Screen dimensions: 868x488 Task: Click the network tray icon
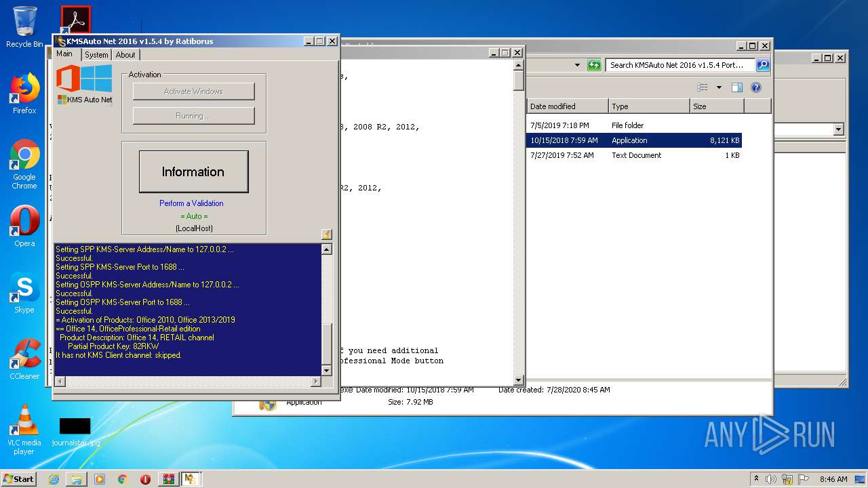click(787, 479)
